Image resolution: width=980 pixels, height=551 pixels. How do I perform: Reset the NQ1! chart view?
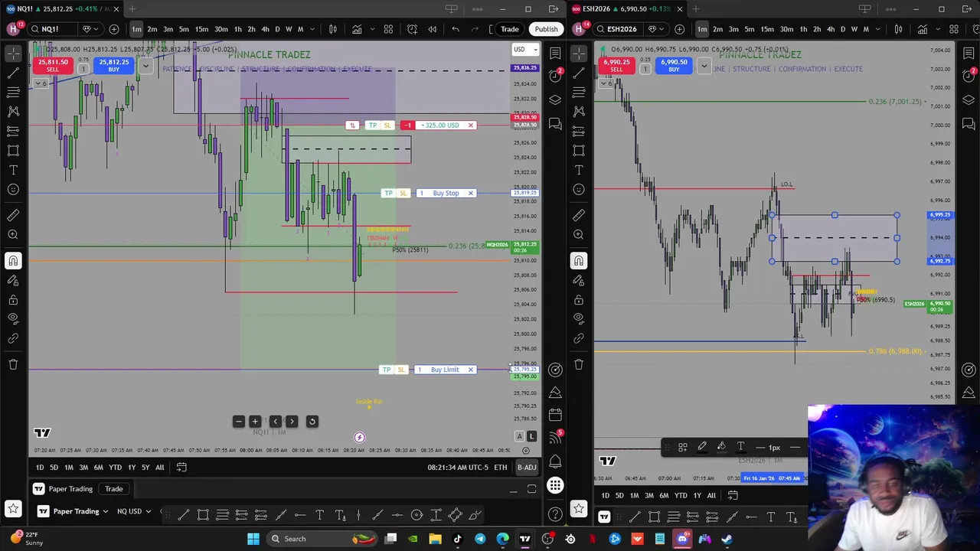tap(312, 422)
